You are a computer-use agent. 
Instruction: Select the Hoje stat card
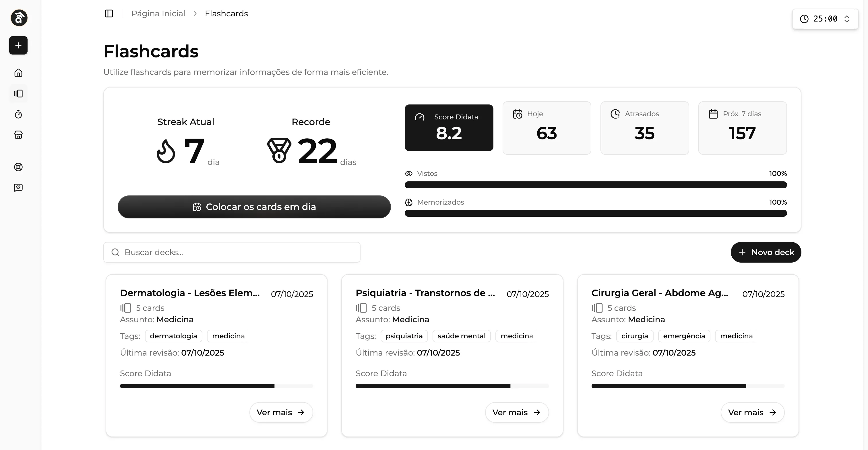click(x=547, y=128)
